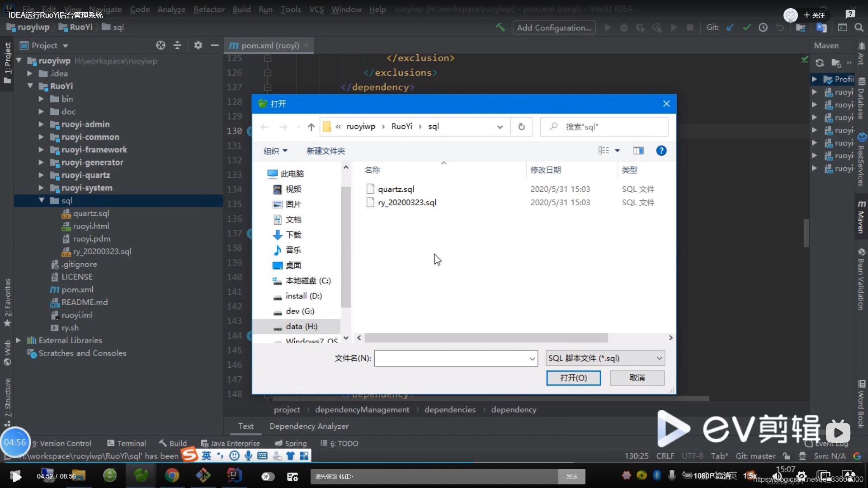Viewport: 868px width, 488px height.
Task: Open the Project view selector dropdown
Action: click(44, 45)
